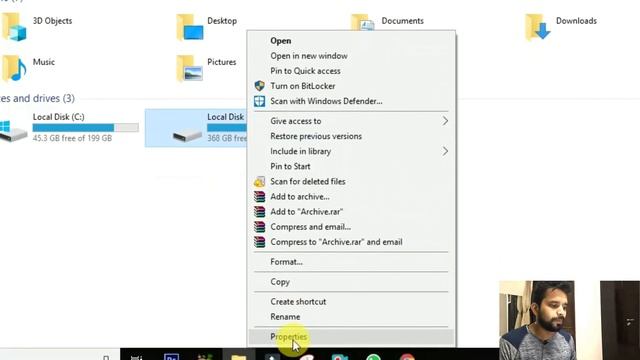The image size is (640, 360).
Task: Choose Open from the context menu
Action: click(x=351, y=41)
